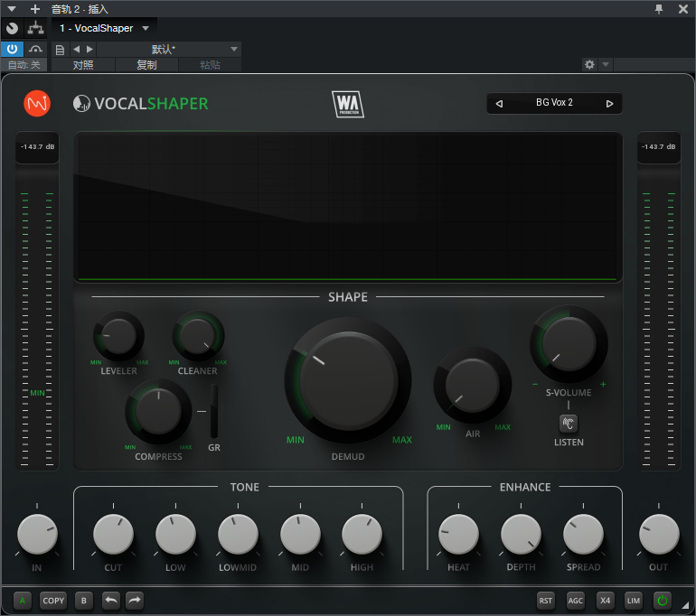The image size is (696, 616).
Task: Click the LOWMID tone knob
Action: tap(238, 534)
